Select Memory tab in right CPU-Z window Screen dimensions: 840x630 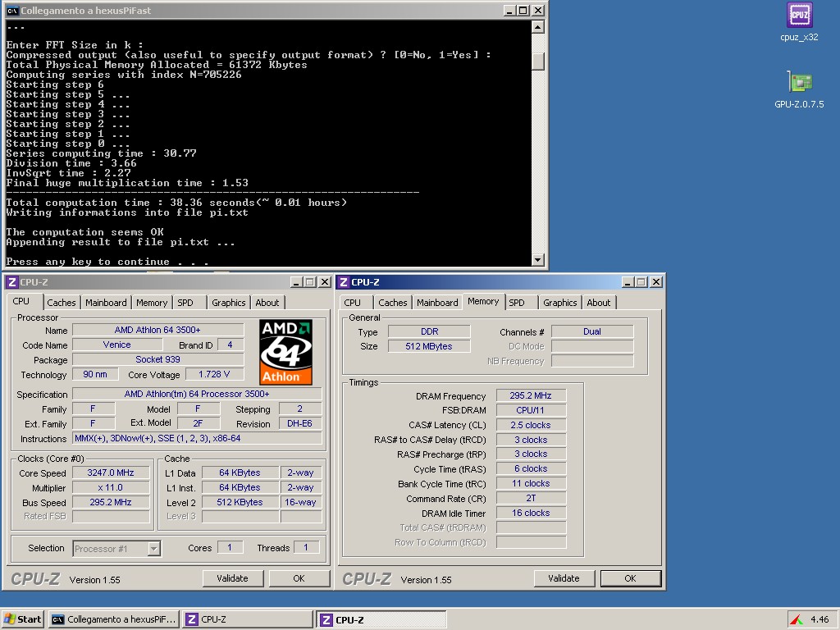[x=482, y=301]
